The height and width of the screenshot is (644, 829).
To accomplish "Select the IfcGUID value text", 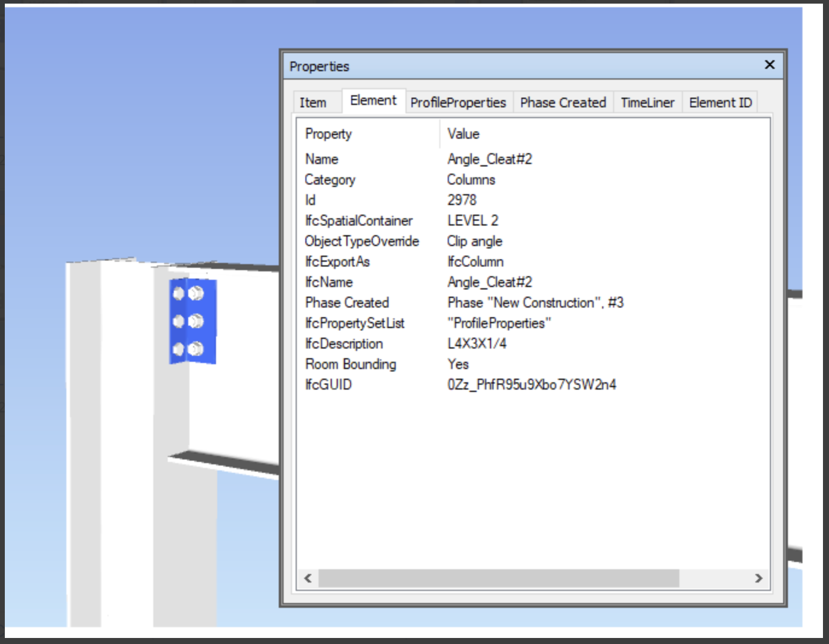I will click(x=531, y=384).
